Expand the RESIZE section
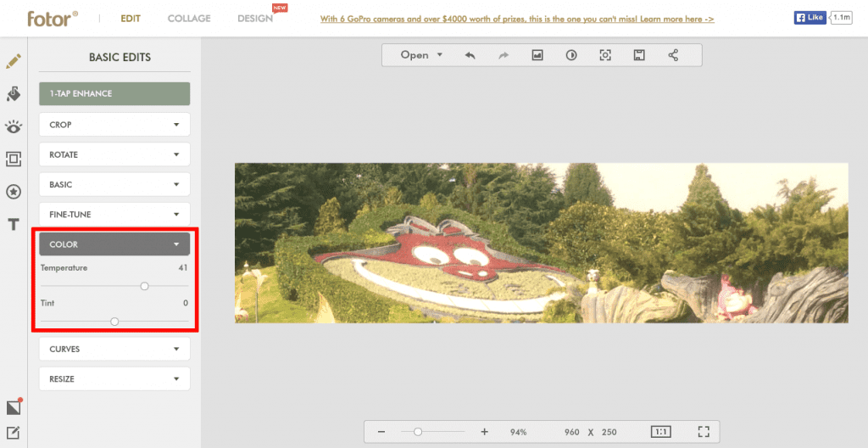The height and width of the screenshot is (448, 868). (x=114, y=379)
